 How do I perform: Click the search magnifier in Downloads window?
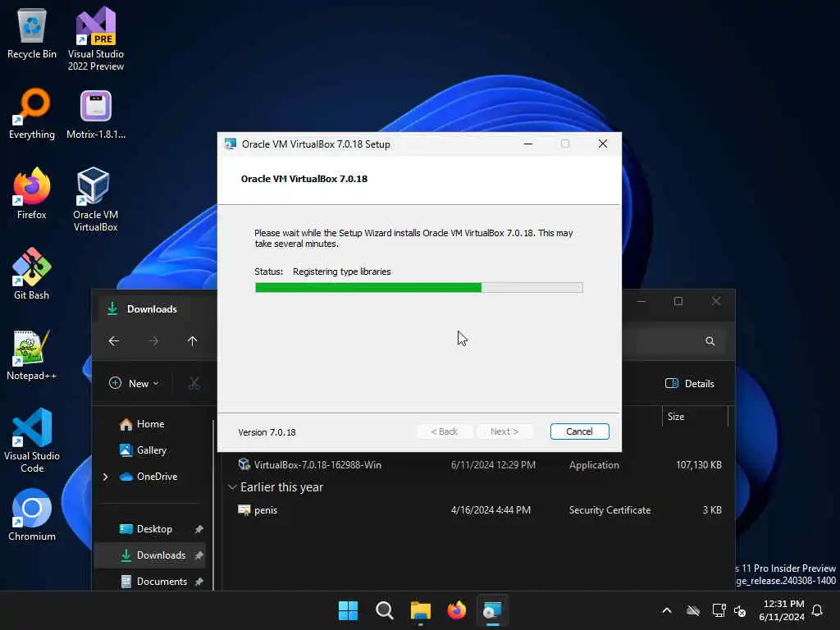click(x=710, y=341)
